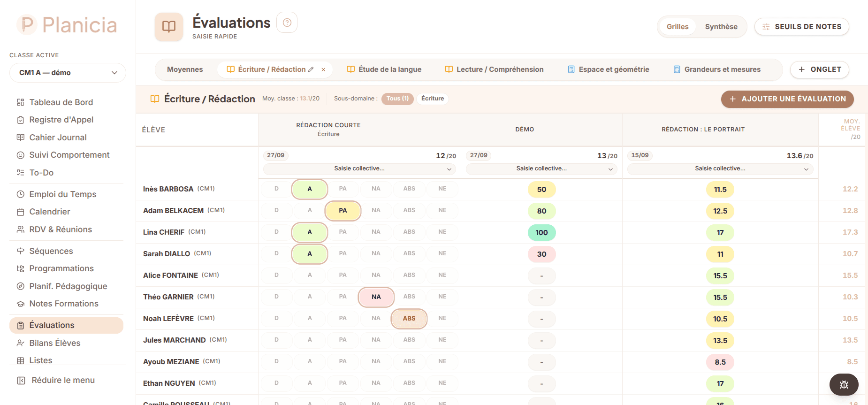Set Alice FONTAINE to A in Rédaction courte
The image size is (868, 405).
pyautogui.click(x=310, y=275)
